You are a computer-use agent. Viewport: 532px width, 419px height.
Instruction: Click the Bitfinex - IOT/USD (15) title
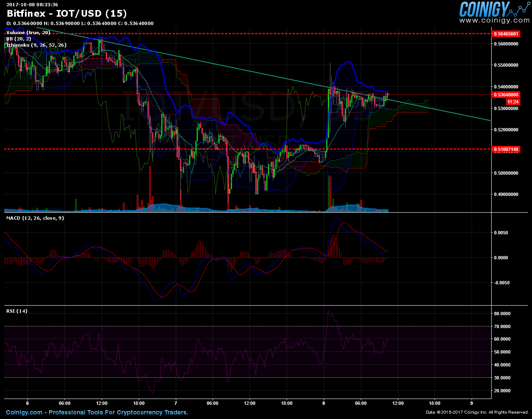coord(67,14)
